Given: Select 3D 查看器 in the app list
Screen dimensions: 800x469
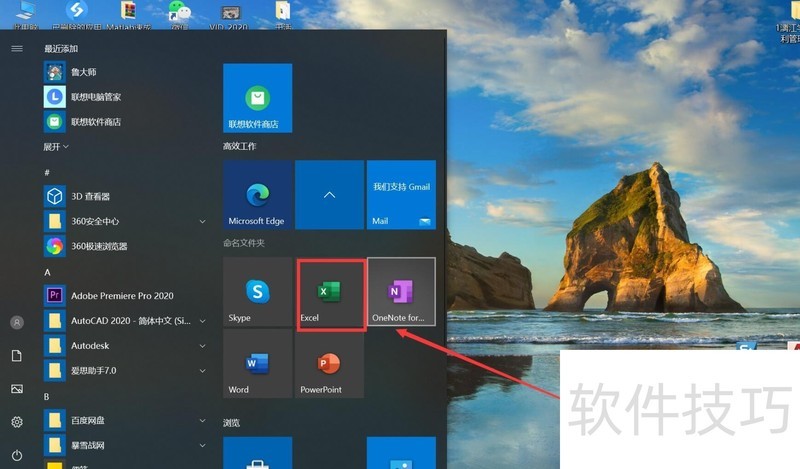Looking at the screenshot, I should (x=90, y=197).
